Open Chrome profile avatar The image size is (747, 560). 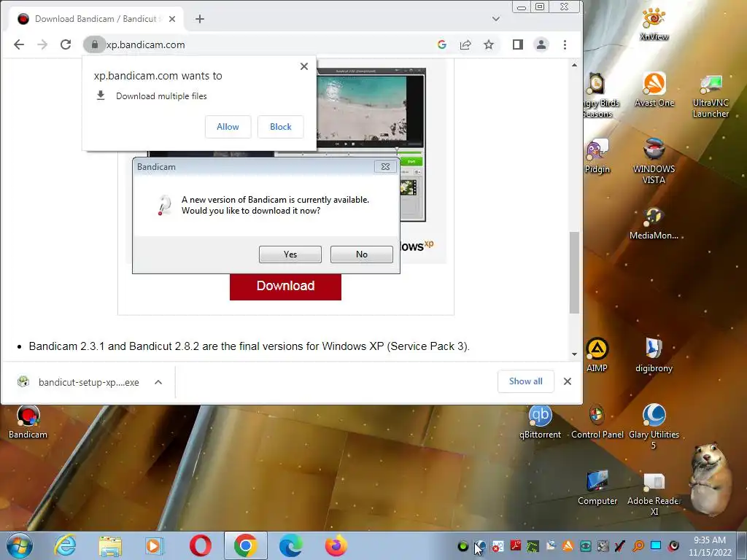541,44
